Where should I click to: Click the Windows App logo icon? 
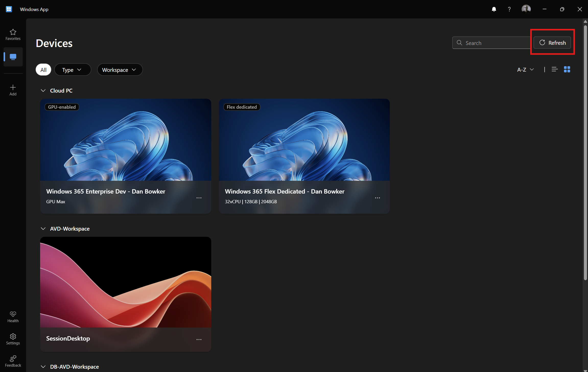point(9,9)
